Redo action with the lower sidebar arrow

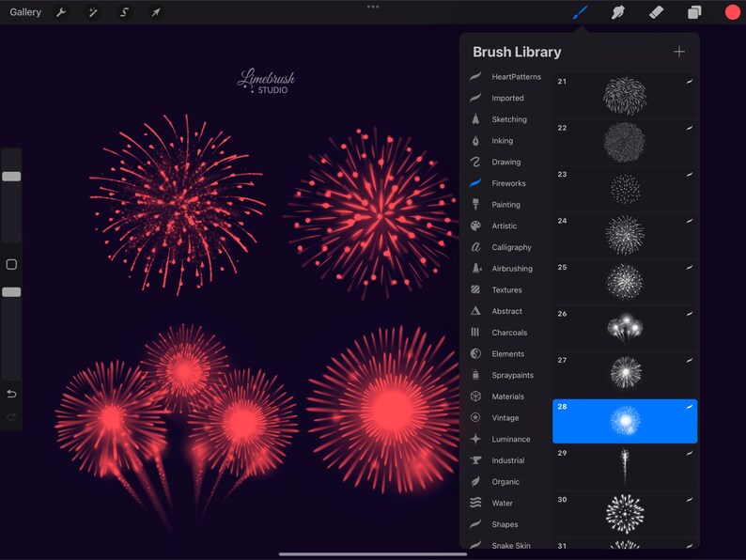click(x=11, y=417)
